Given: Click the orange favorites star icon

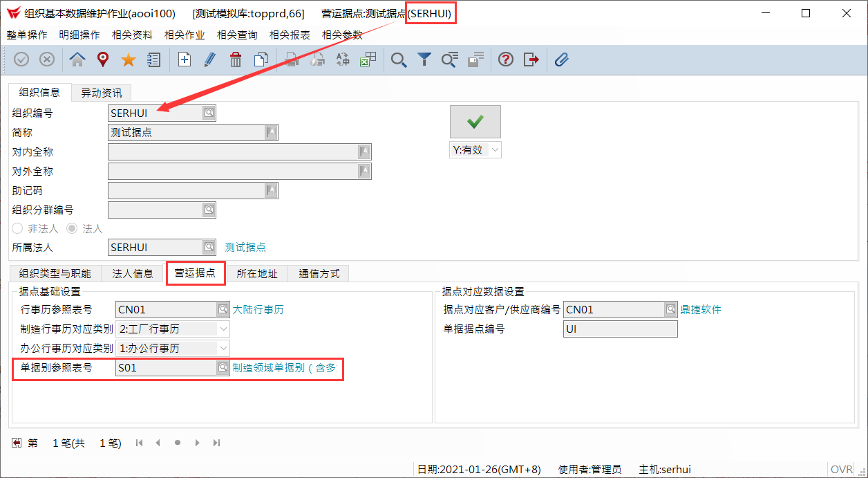Looking at the screenshot, I should click(x=129, y=59).
